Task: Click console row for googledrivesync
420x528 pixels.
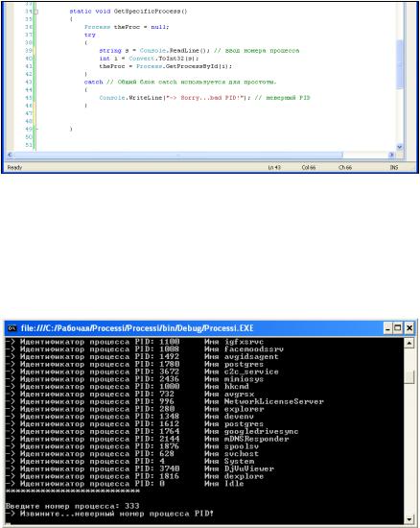Action: click(x=152, y=431)
